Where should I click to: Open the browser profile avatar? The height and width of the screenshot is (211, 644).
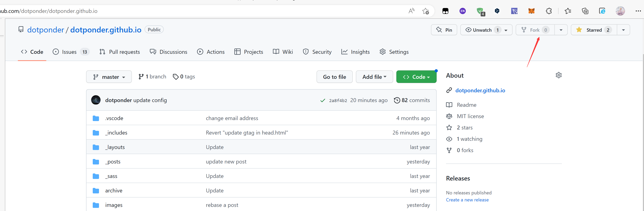(620, 11)
